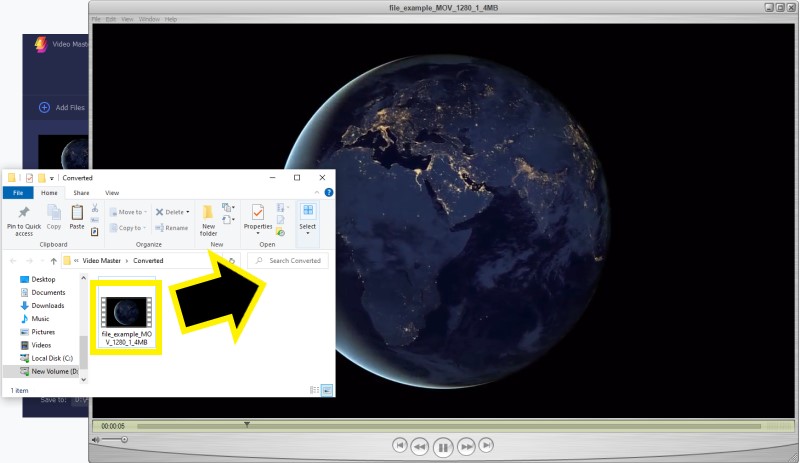The height and width of the screenshot is (463, 800).
Task: Open Desktop in the navigation pane
Action: coord(43,279)
